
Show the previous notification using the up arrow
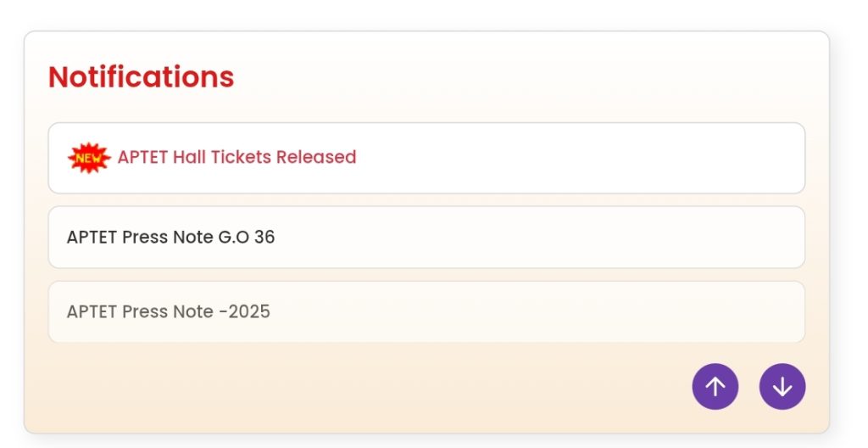tap(715, 387)
